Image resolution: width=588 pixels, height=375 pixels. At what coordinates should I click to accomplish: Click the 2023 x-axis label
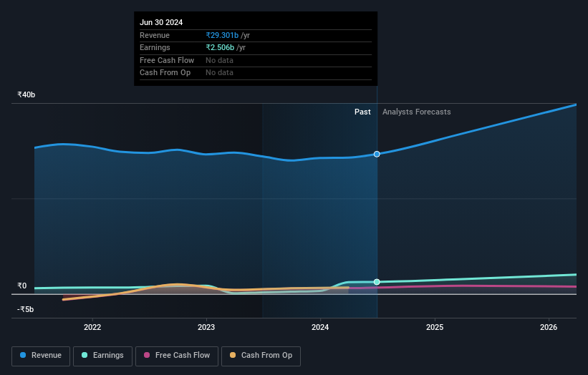click(x=206, y=327)
